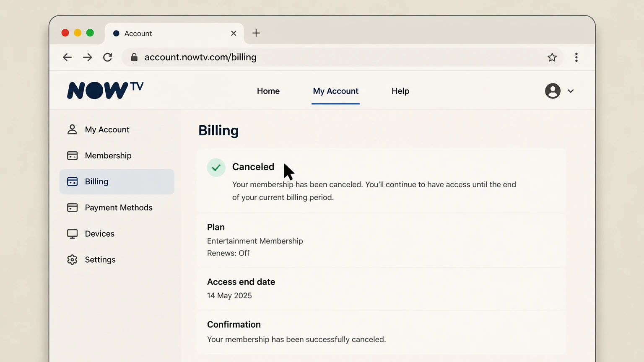Open My Account in the sidebar

tap(117, 129)
